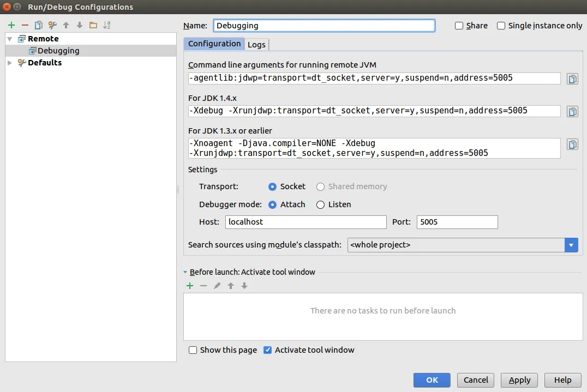The height and width of the screenshot is (392, 587).
Task: Enable the Share checkbox
Action: pos(459,26)
